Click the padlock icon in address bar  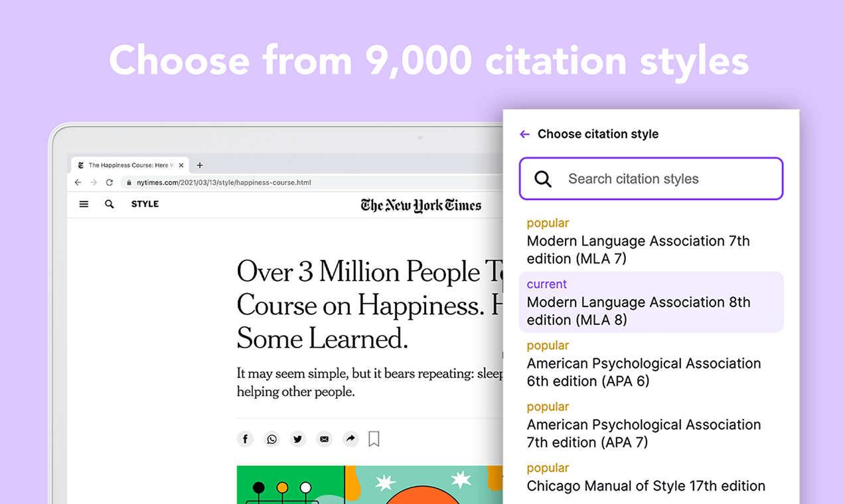click(x=129, y=182)
